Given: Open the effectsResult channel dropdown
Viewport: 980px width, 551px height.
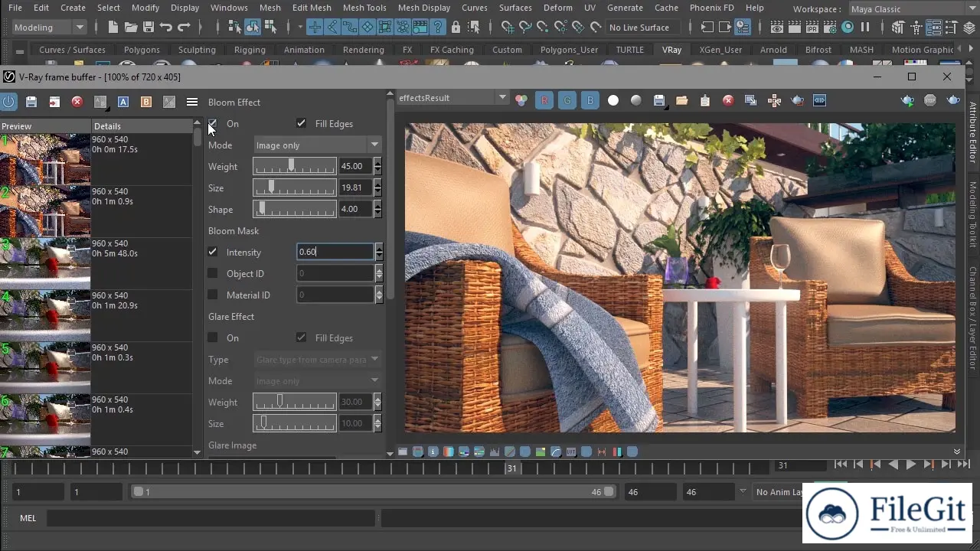Looking at the screenshot, I should coord(452,97).
